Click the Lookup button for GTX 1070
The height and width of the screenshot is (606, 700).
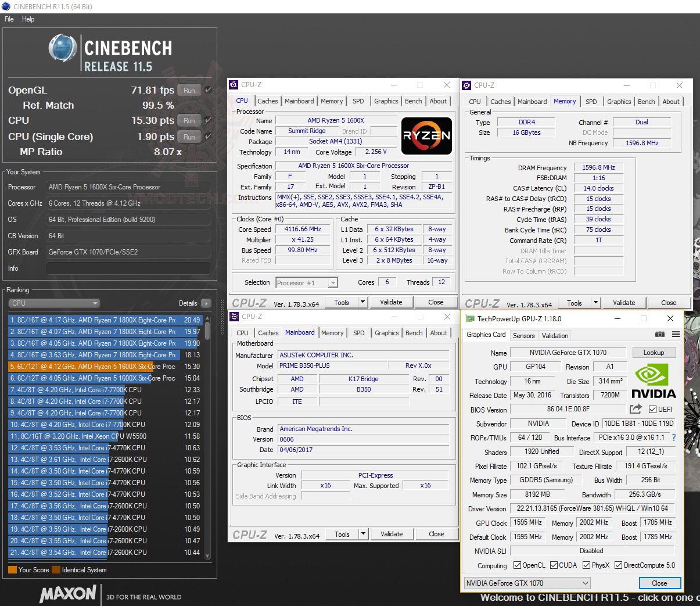[x=654, y=353]
